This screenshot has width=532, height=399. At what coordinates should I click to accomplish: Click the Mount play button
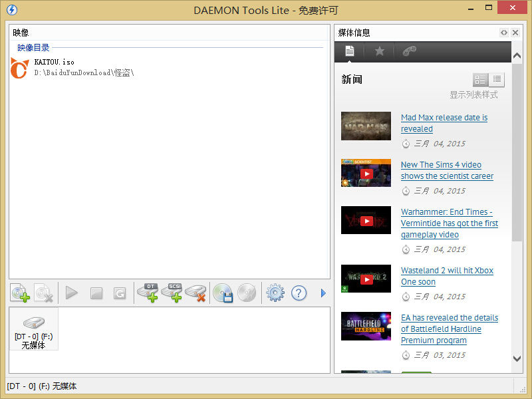(x=72, y=293)
